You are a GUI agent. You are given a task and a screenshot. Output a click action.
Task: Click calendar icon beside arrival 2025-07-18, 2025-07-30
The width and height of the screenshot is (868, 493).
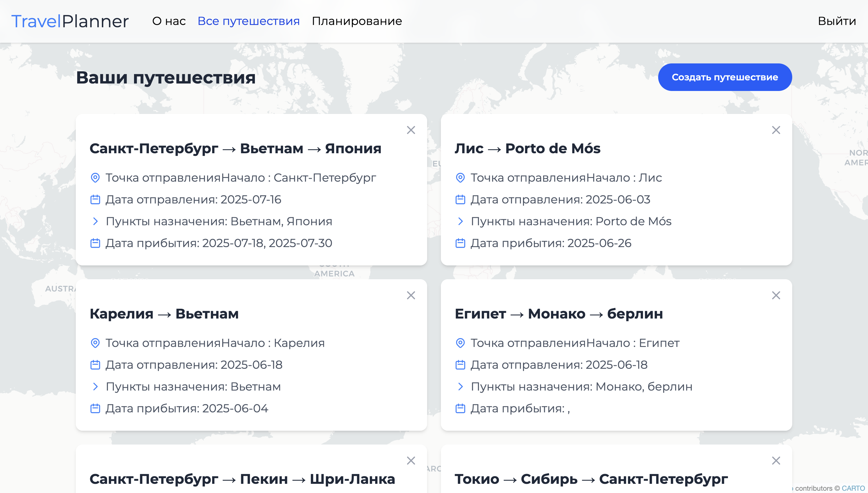pos(95,243)
